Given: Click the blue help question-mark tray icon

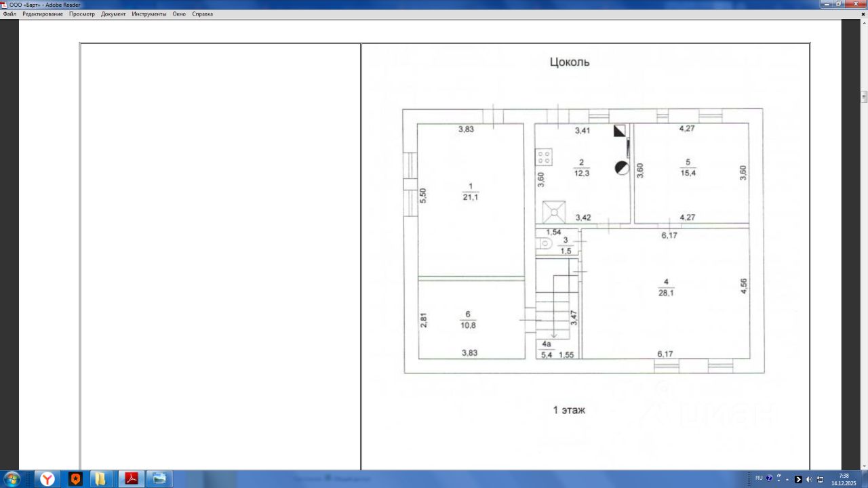Looking at the screenshot, I should 769,479.
